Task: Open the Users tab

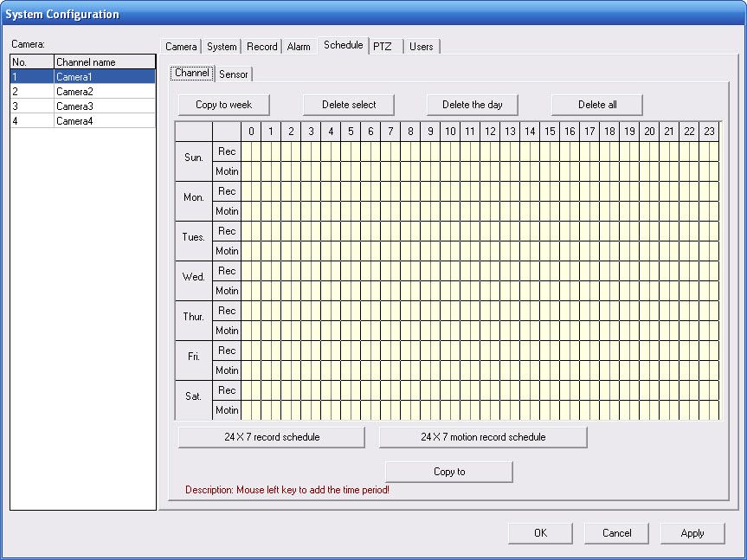Action: click(422, 47)
